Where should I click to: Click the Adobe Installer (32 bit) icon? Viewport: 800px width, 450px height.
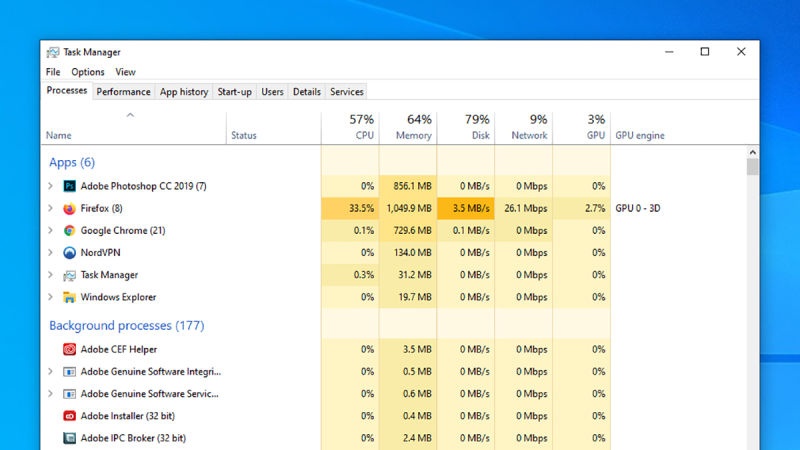pyautogui.click(x=69, y=415)
